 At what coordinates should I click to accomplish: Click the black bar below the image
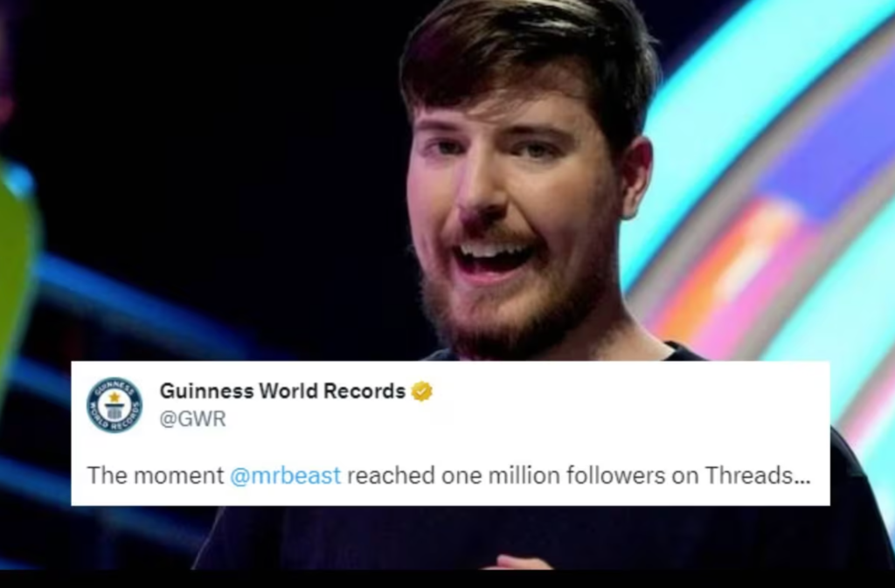click(447, 579)
